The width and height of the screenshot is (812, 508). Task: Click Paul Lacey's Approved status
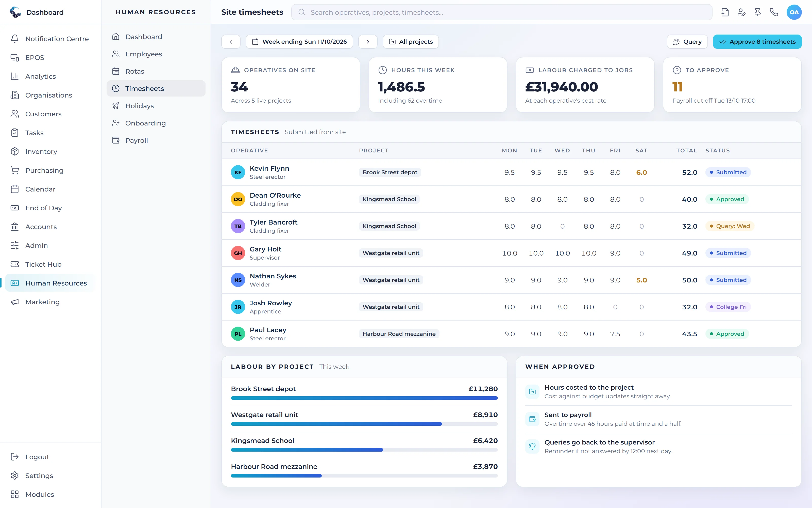(727, 334)
